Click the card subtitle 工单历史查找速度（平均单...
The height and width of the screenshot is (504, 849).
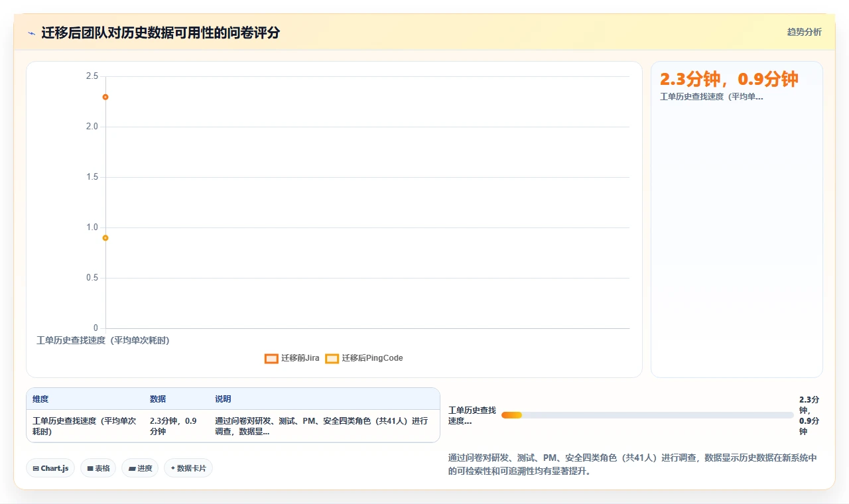click(711, 97)
